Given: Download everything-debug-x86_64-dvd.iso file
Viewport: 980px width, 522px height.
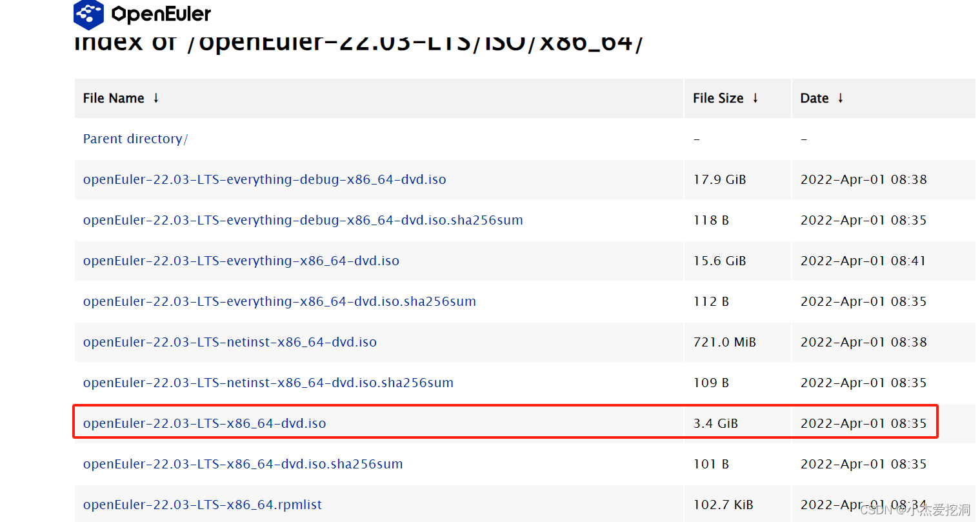Looking at the screenshot, I should pyautogui.click(x=265, y=179).
